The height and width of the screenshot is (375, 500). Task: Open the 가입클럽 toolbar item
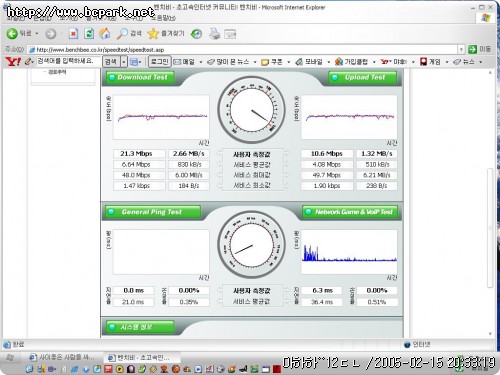pyautogui.click(x=351, y=62)
